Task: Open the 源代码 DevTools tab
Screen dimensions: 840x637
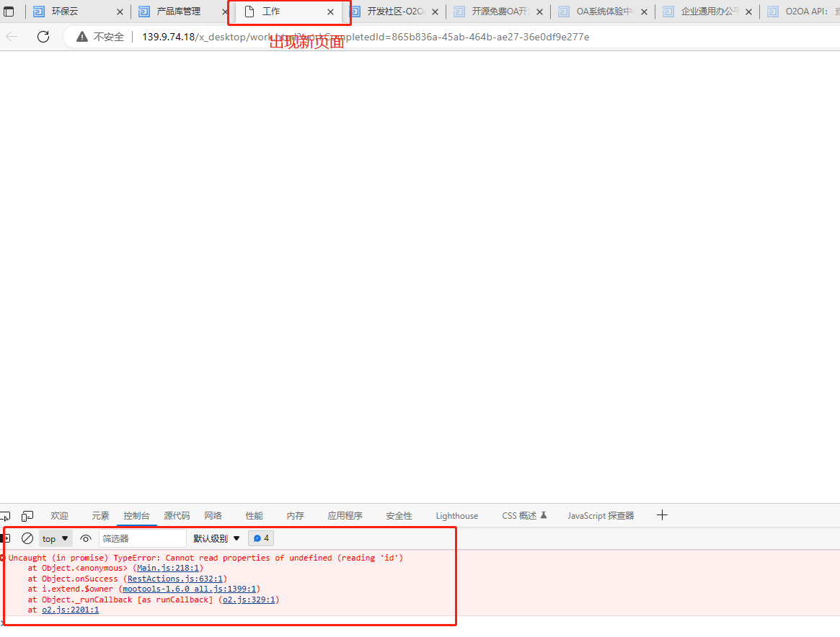Action: pos(177,515)
